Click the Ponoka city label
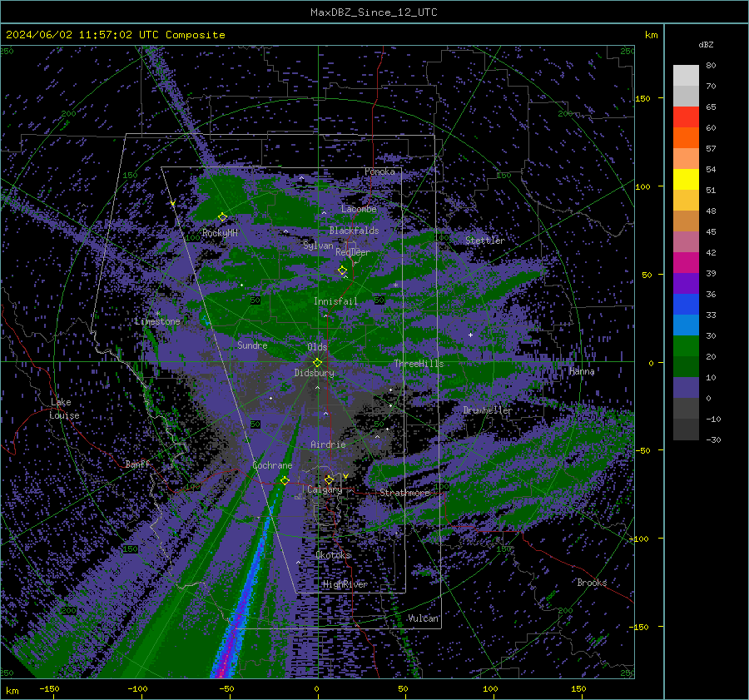 379,171
